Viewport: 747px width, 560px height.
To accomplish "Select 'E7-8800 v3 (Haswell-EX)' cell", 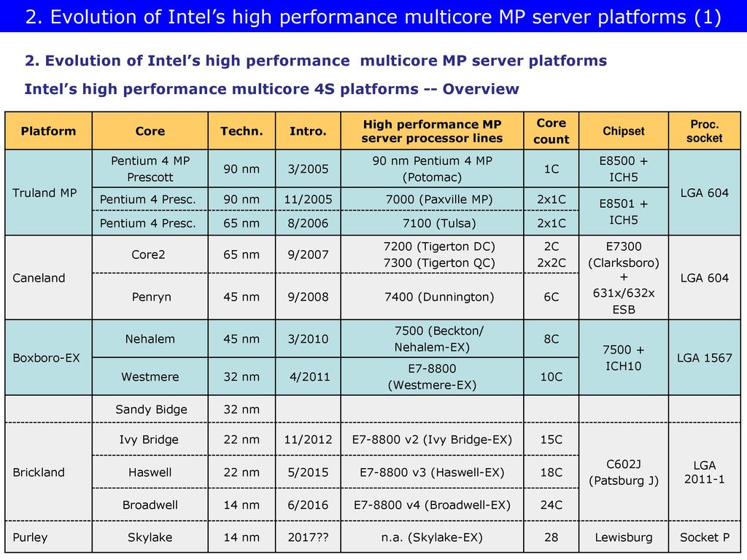I will point(432,472).
